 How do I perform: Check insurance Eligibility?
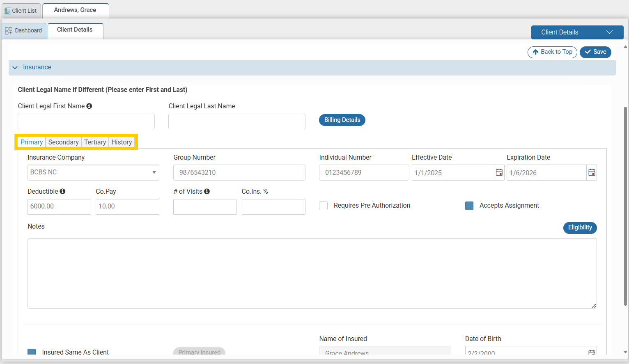(x=580, y=228)
